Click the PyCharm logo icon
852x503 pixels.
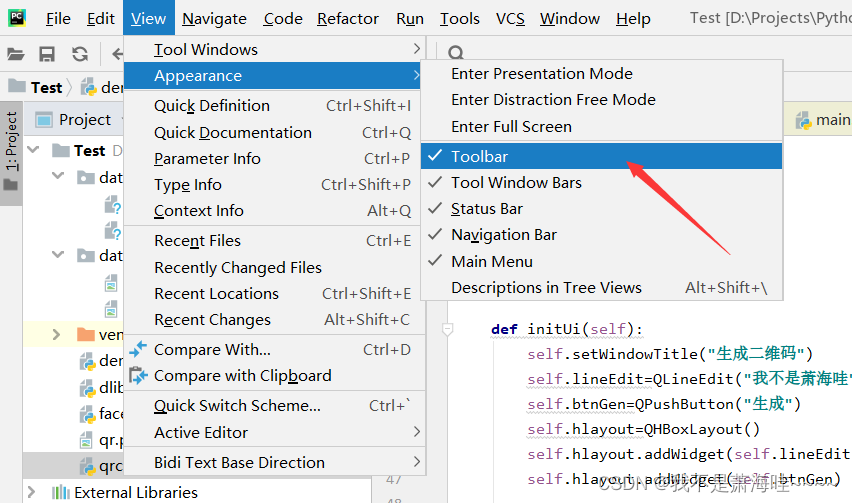tap(17, 18)
